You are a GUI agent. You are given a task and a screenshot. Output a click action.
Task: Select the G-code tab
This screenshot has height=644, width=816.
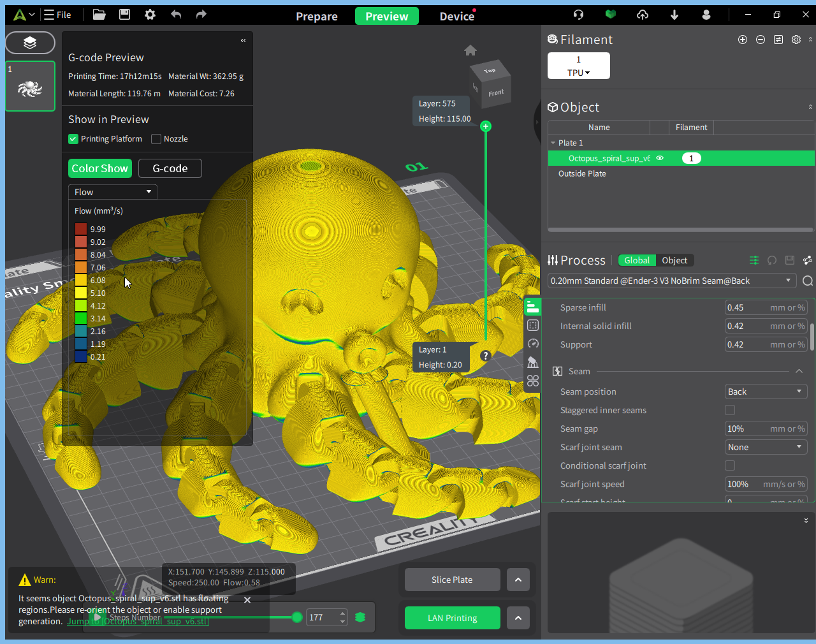coord(170,168)
